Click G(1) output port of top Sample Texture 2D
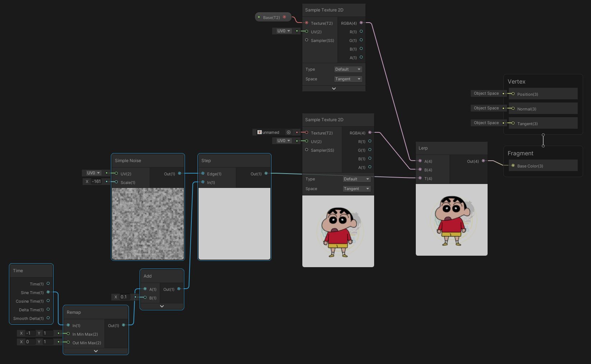This screenshot has width=591, height=364. 361,40
